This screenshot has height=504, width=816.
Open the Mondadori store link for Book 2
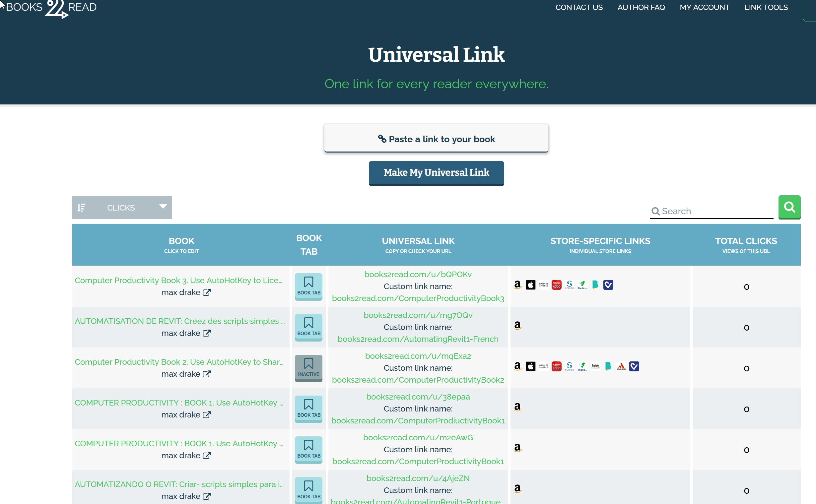[x=621, y=366]
